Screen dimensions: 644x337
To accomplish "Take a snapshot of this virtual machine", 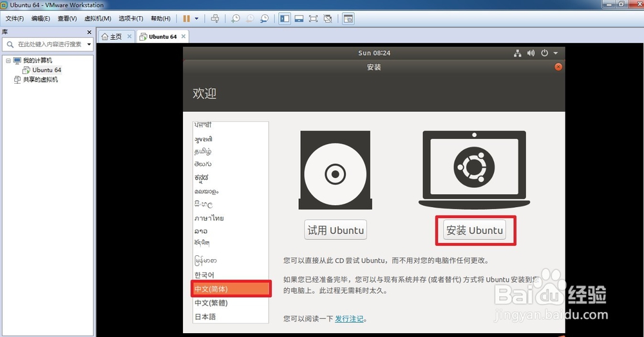I will click(x=235, y=19).
